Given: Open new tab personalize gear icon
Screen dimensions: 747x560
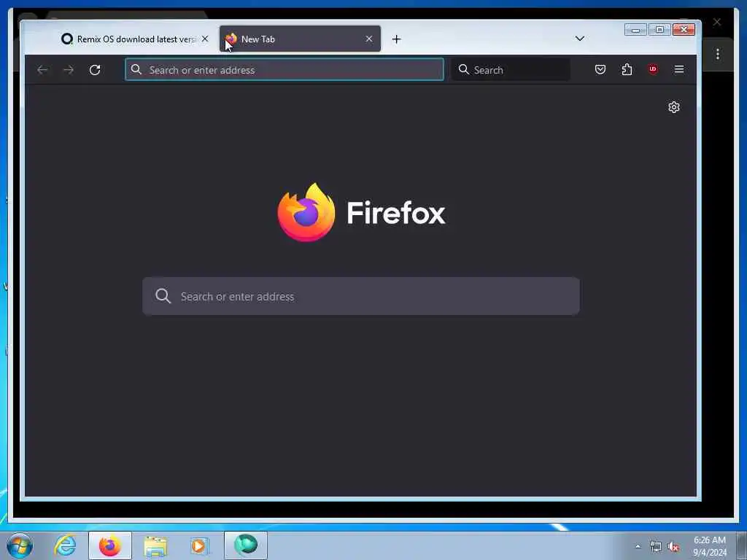Looking at the screenshot, I should [673, 107].
